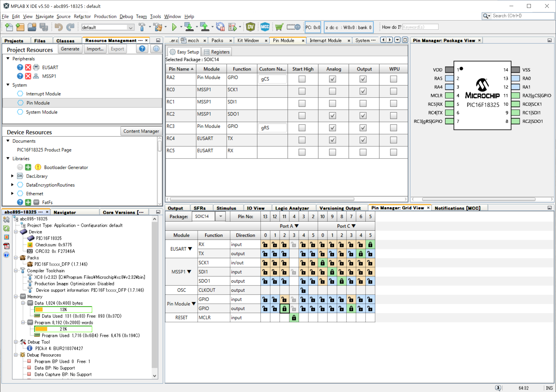Open the PIC16F18325 Product Page link

pyautogui.click(x=44, y=150)
